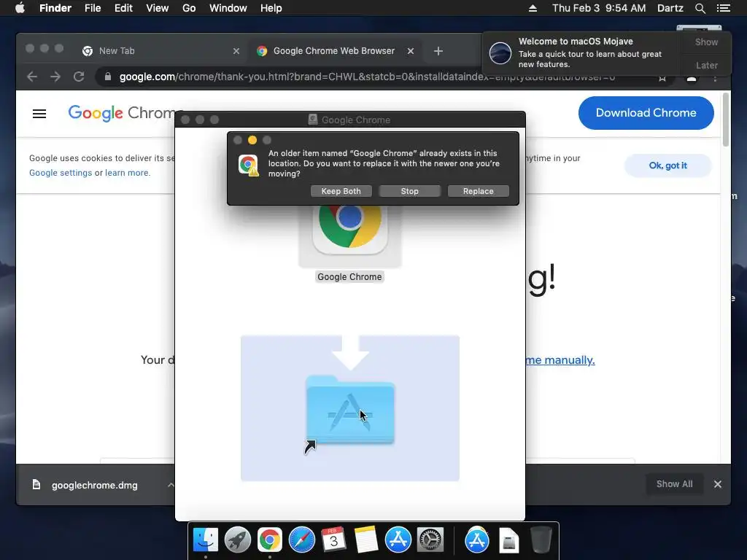Open the Apple menu

[20, 8]
